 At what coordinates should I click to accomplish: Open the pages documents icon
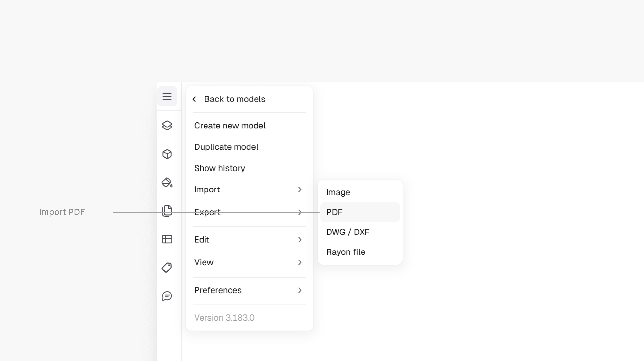click(167, 211)
